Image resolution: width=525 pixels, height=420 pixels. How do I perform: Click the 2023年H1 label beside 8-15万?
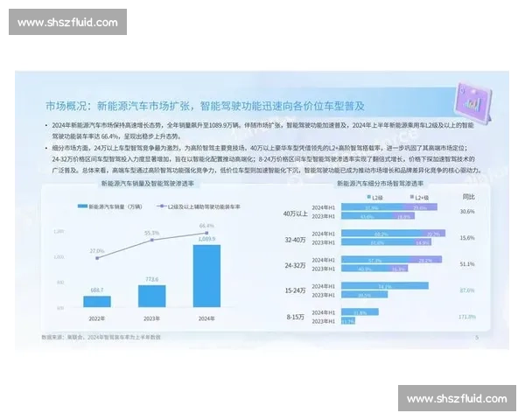(324, 321)
